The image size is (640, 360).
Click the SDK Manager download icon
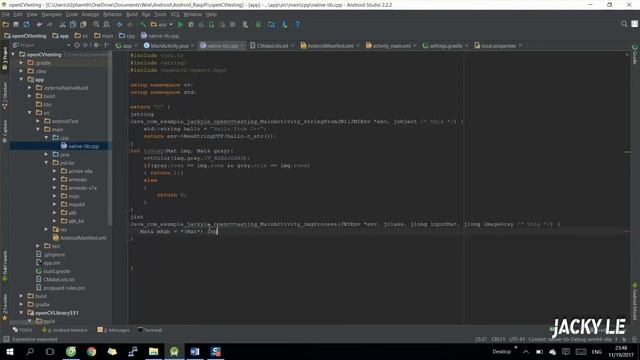click(284, 24)
